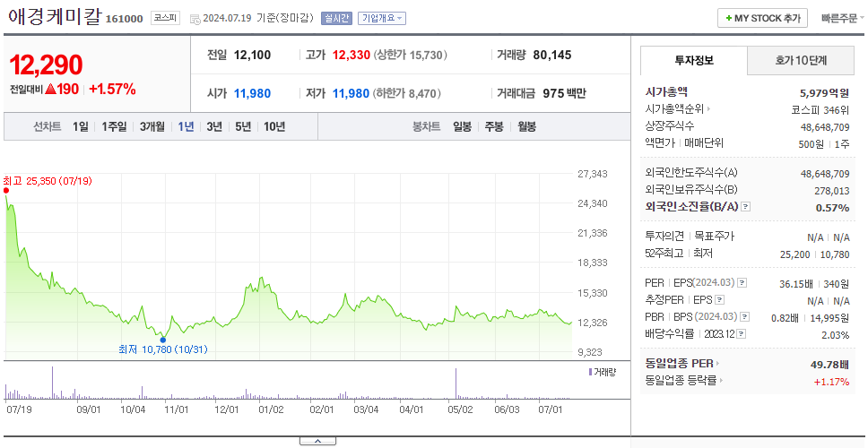This screenshot has height=448, width=868.
Task: Open help icon next to 외국인소진율(B/A)
Action: point(746,207)
